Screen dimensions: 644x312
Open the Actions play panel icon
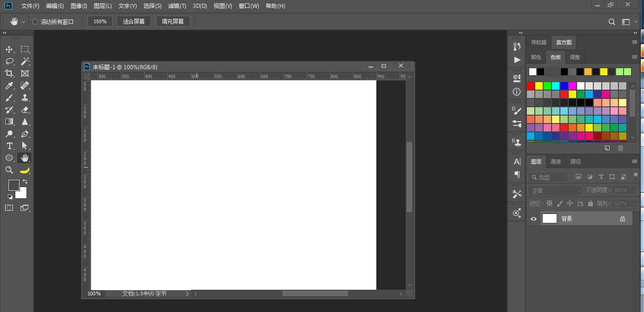click(x=517, y=60)
